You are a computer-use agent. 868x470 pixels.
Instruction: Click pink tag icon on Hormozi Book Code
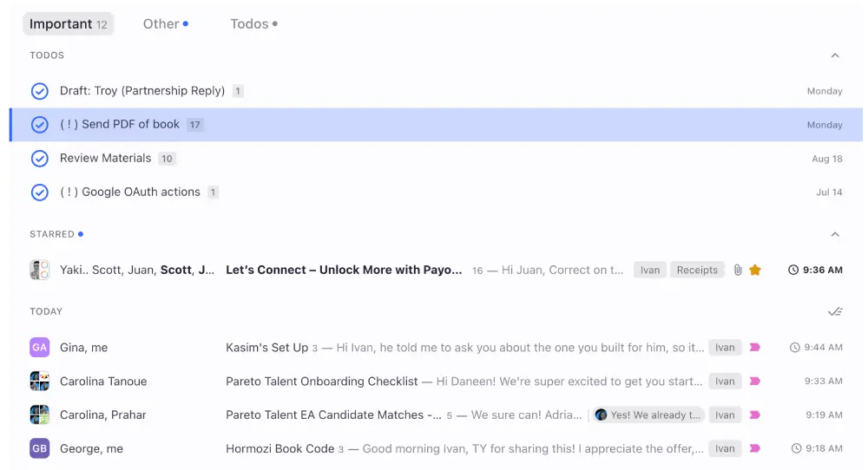coord(754,448)
